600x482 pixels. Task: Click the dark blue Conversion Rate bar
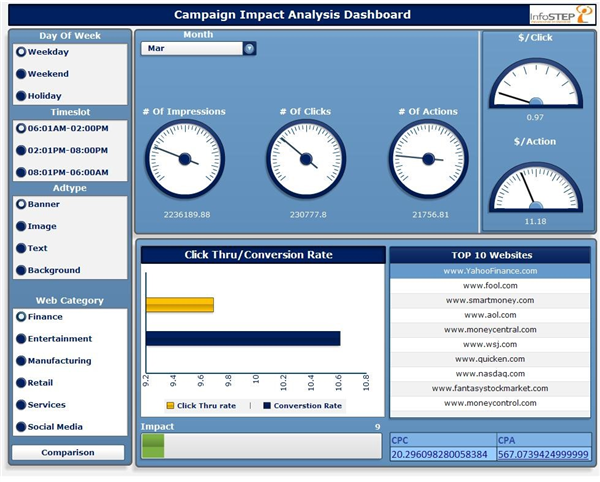[x=243, y=339]
